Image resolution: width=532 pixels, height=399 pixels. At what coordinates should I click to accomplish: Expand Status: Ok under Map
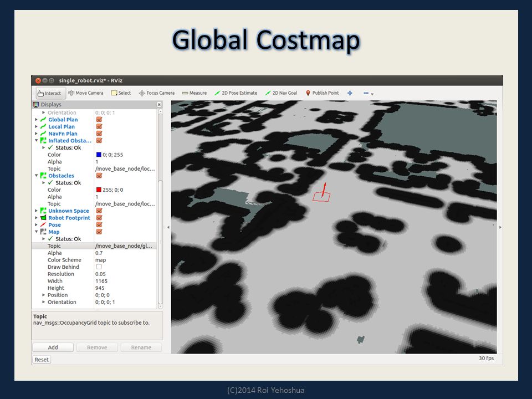[43, 239]
